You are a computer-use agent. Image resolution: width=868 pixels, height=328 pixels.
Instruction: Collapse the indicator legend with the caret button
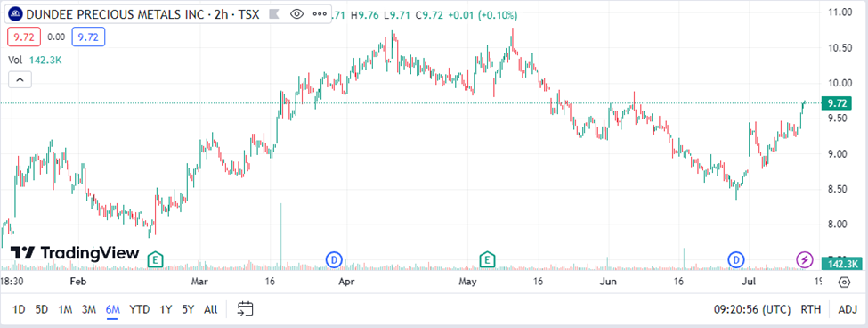coord(20,80)
